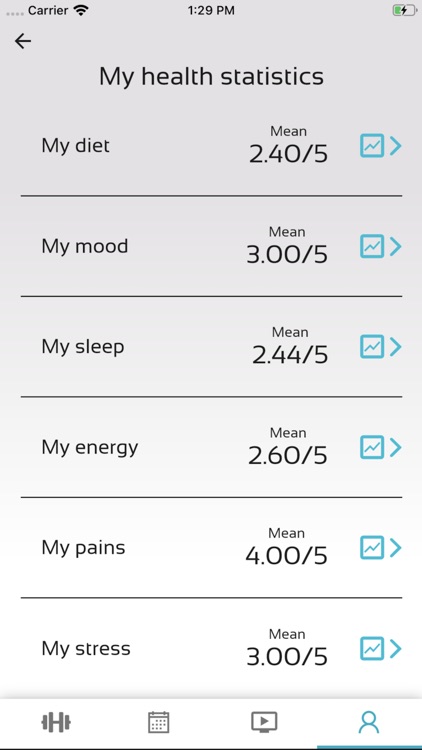
Task: Tap the 4.00/5 pains mean value
Action: [x=287, y=556]
